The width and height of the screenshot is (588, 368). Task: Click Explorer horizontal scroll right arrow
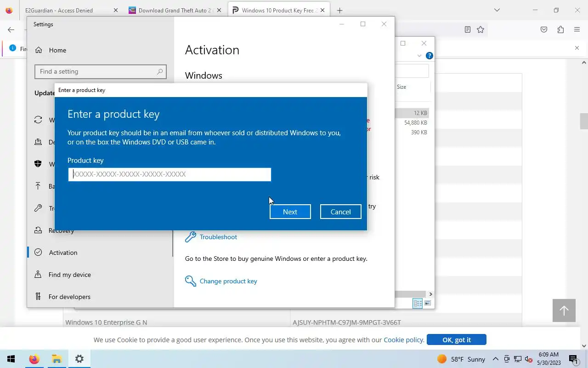tap(430, 294)
